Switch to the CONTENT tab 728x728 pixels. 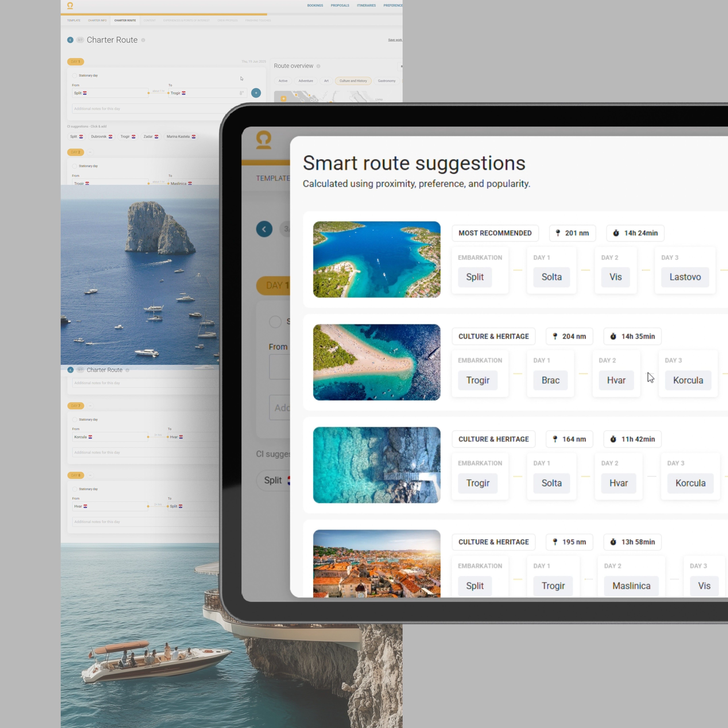coord(150,20)
